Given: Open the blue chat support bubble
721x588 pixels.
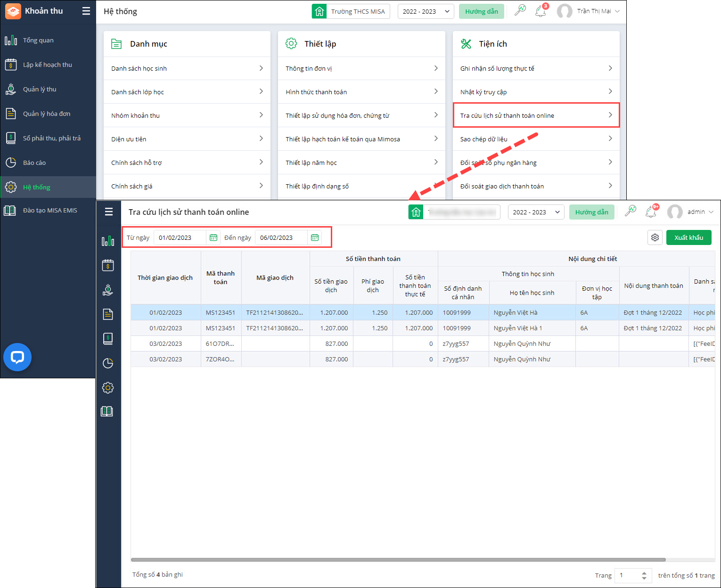Looking at the screenshot, I should pos(17,357).
